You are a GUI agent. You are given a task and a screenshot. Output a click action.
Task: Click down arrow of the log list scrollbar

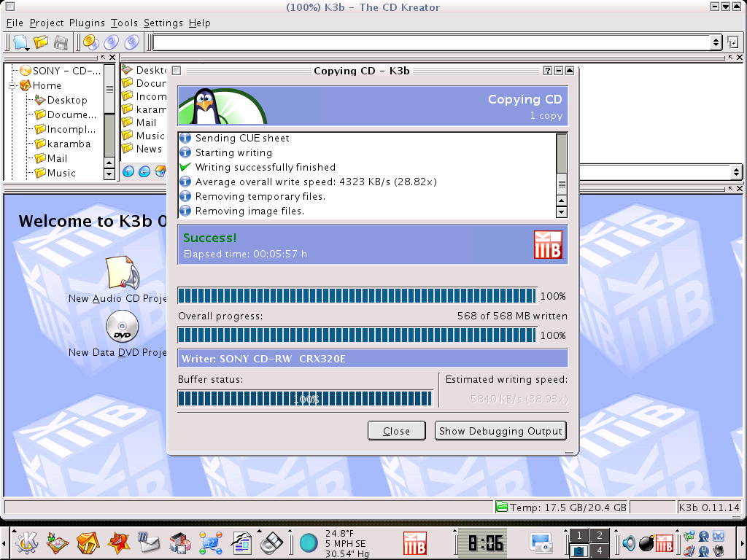(561, 211)
